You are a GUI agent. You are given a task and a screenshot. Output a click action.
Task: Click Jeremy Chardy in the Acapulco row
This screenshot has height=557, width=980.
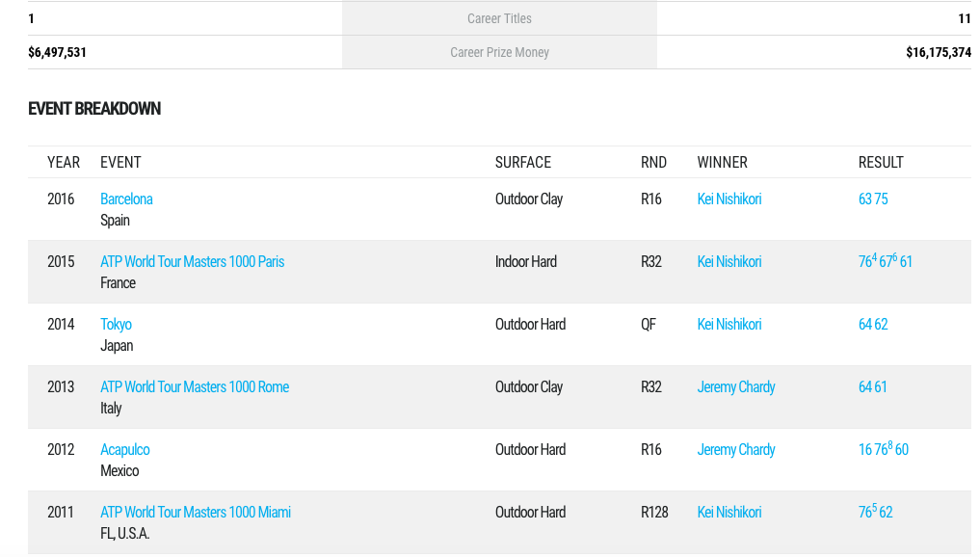pos(735,449)
